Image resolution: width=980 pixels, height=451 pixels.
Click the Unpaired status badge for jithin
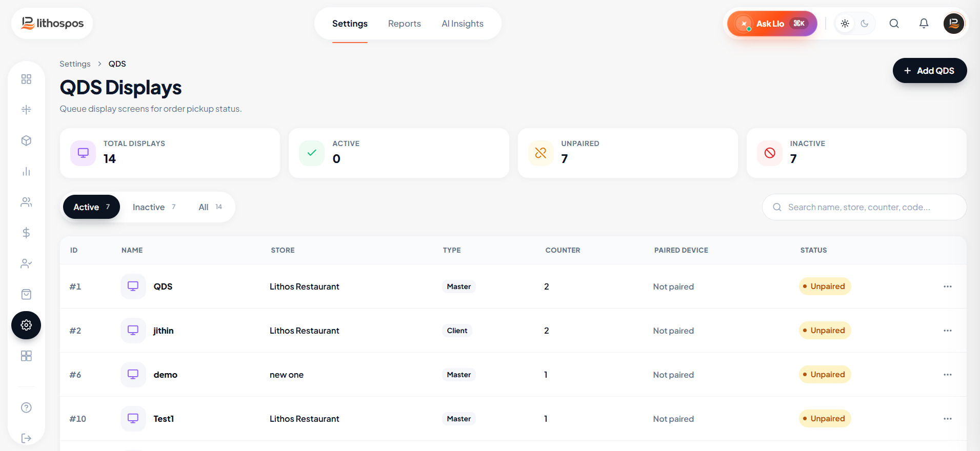pos(825,331)
